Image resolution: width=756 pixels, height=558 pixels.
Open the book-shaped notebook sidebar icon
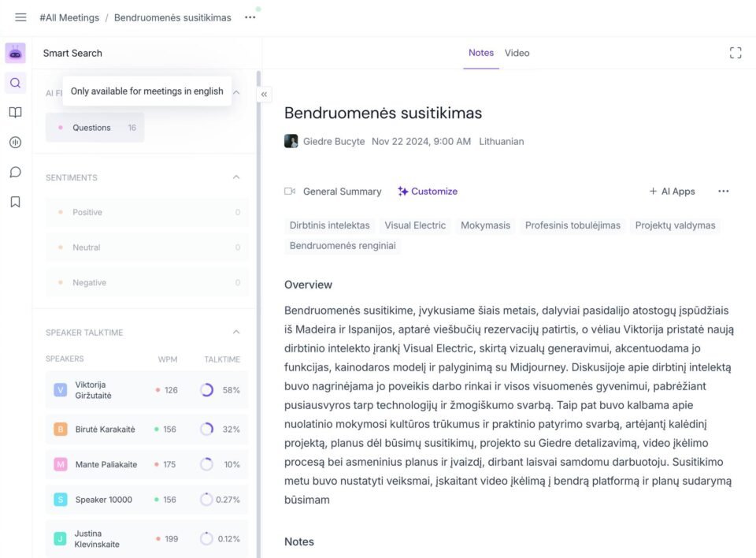pyautogui.click(x=16, y=113)
